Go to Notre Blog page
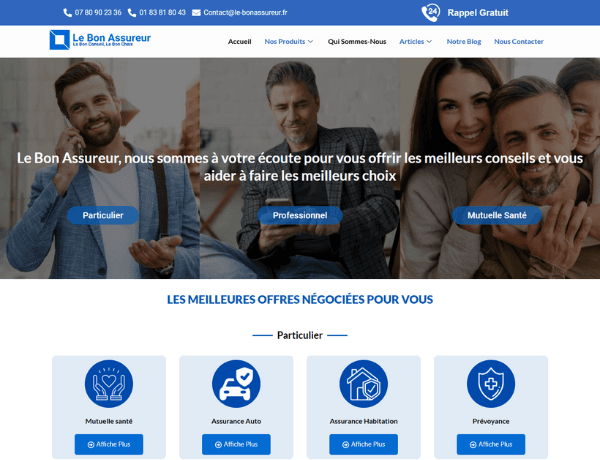 coord(464,41)
